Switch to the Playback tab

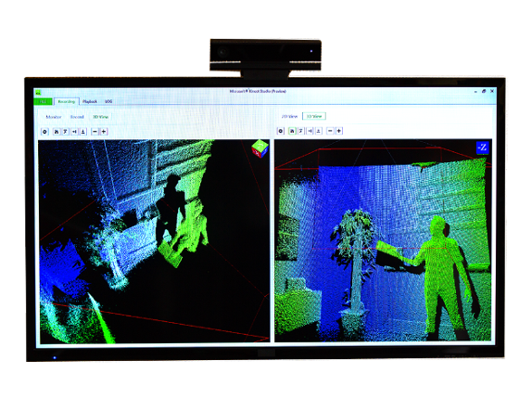tap(90, 101)
